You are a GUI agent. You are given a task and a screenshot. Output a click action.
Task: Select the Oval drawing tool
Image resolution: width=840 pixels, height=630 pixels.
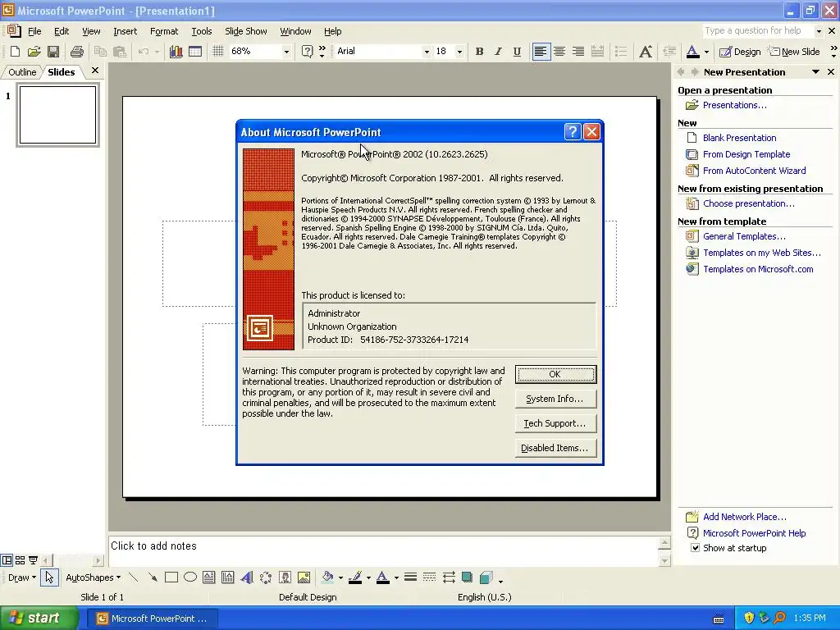click(190, 577)
